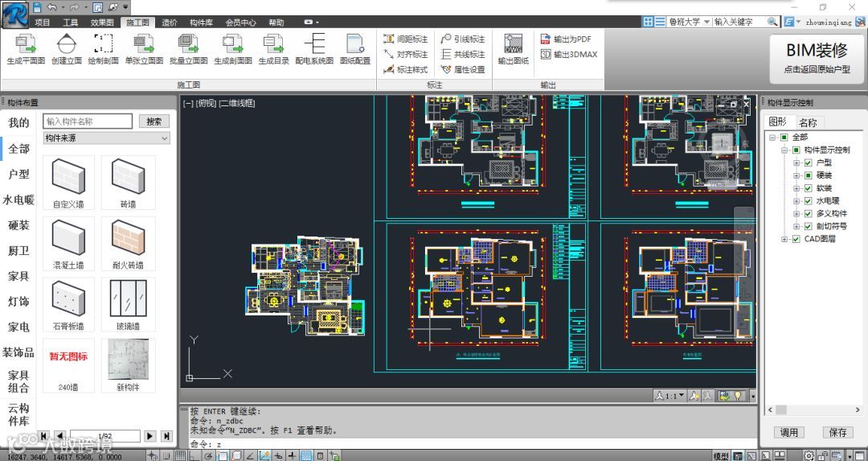Screen dimensions: 868x461
Task: Click the 调用 button
Action: (x=789, y=432)
